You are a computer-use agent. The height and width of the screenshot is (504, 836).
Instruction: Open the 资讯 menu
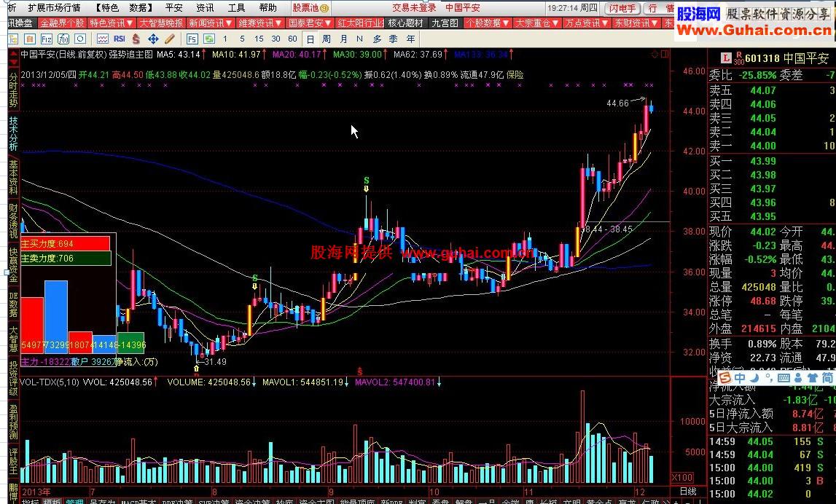[x=205, y=8]
